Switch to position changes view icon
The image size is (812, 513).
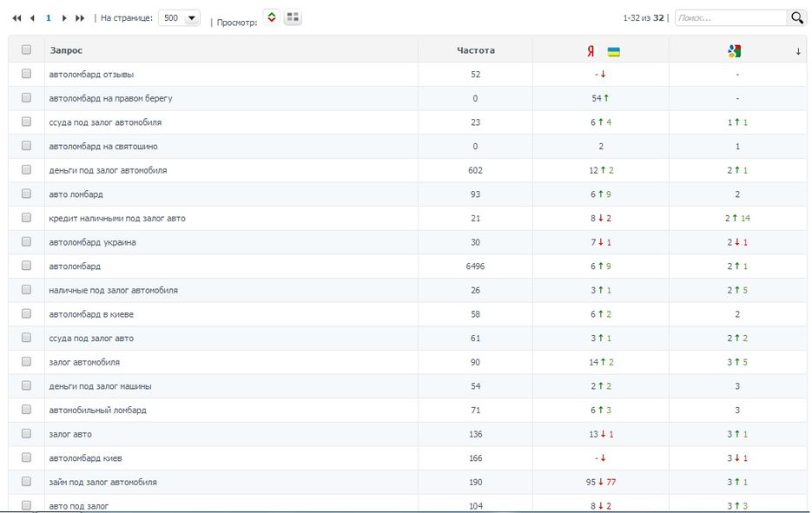point(272,17)
